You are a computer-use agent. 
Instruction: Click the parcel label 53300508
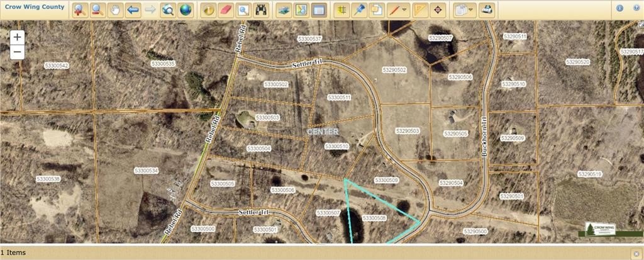pyautogui.click(x=374, y=218)
